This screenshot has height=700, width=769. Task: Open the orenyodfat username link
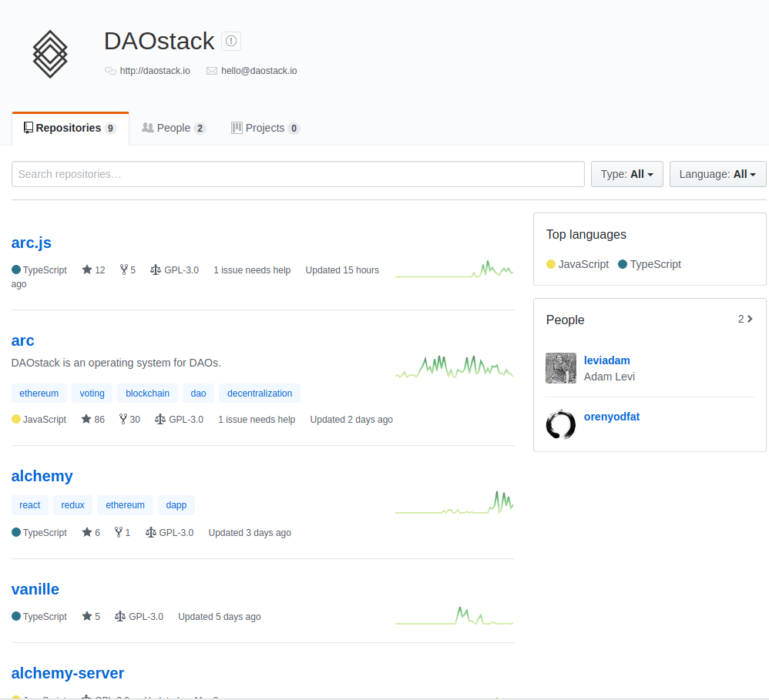tap(612, 417)
